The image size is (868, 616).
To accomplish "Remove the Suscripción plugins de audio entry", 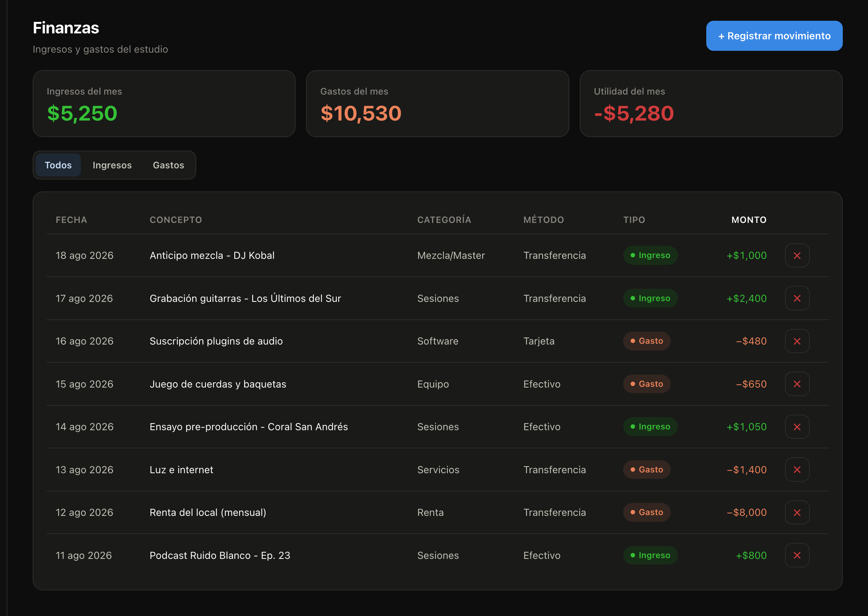I will [797, 341].
